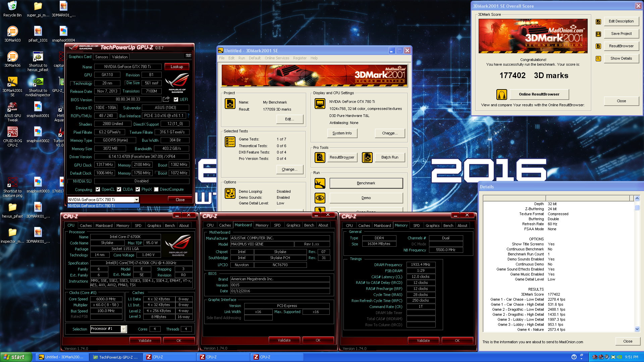
Task: Click the Show Details button
Action: 621,59
